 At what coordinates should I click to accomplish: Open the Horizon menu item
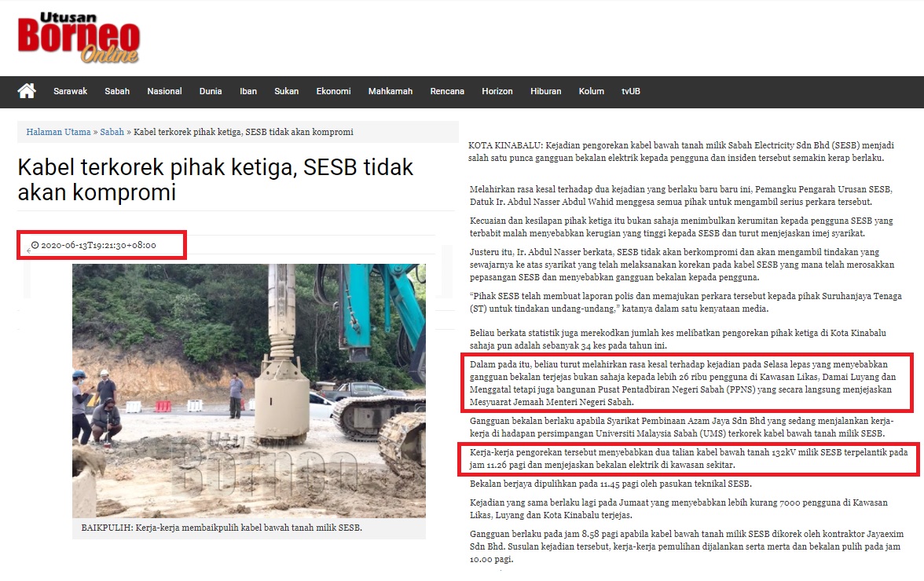click(497, 91)
